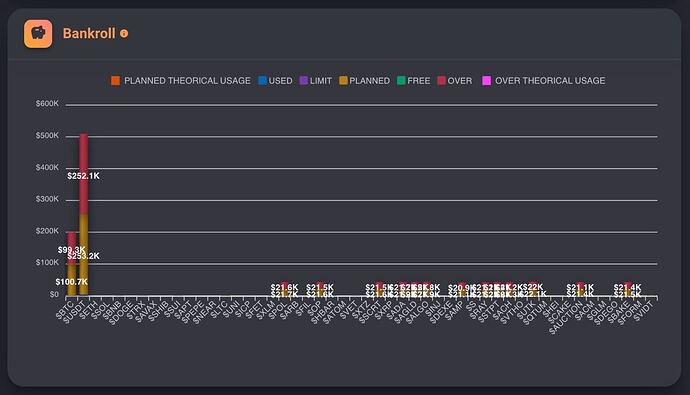Click the blue USED color box

(x=262, y=80)
